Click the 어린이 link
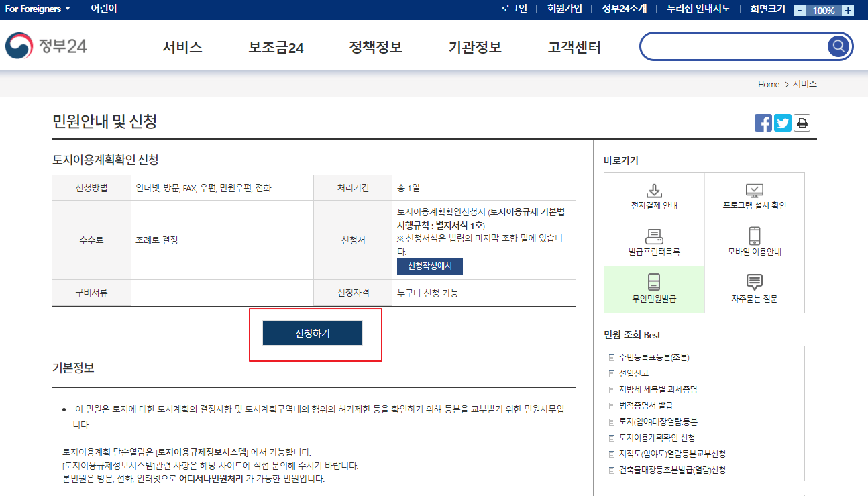Image resolution: width=868 pixels, height=496 pixels. coord(103,9)
